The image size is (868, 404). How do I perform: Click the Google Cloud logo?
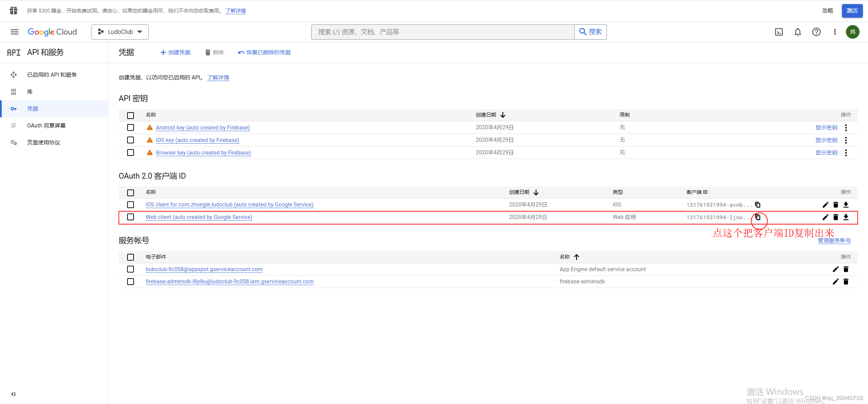coord(52,32)
